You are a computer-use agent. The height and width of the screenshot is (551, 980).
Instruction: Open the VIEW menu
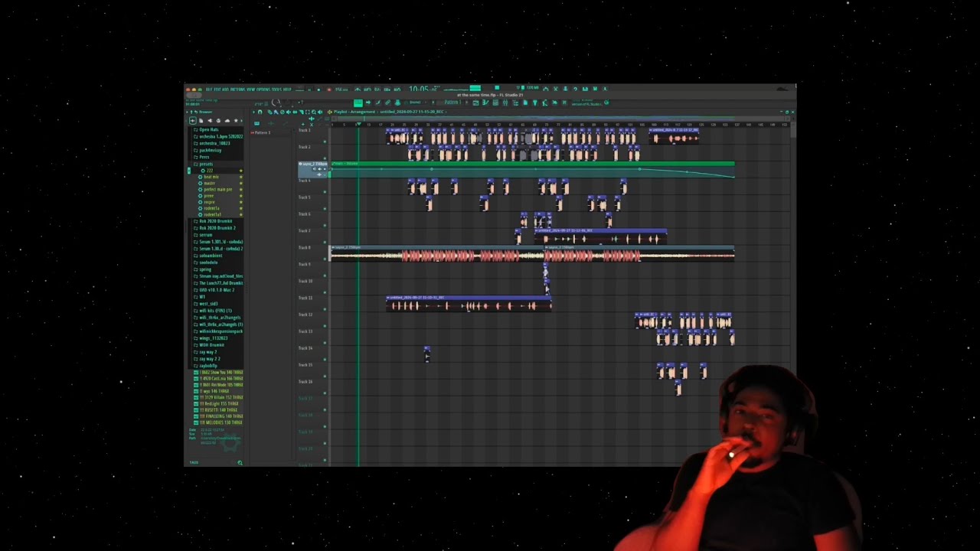click(251, 90)
